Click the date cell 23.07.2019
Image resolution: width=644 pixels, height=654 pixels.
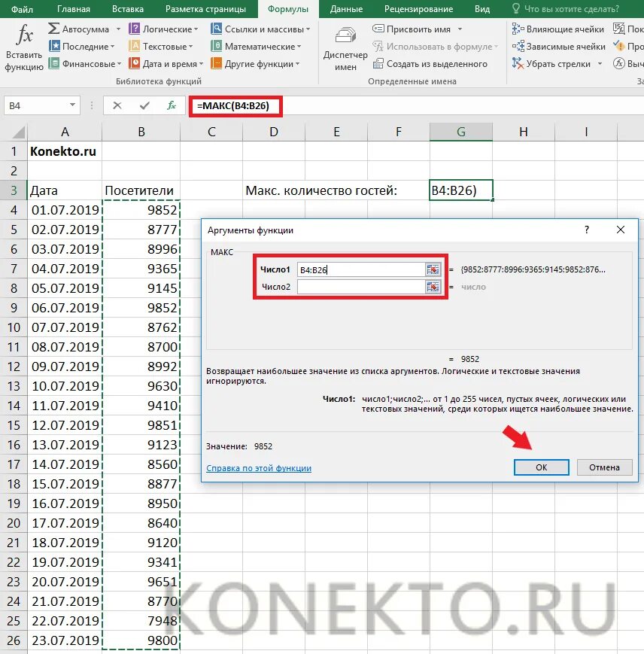coord(65,640)
